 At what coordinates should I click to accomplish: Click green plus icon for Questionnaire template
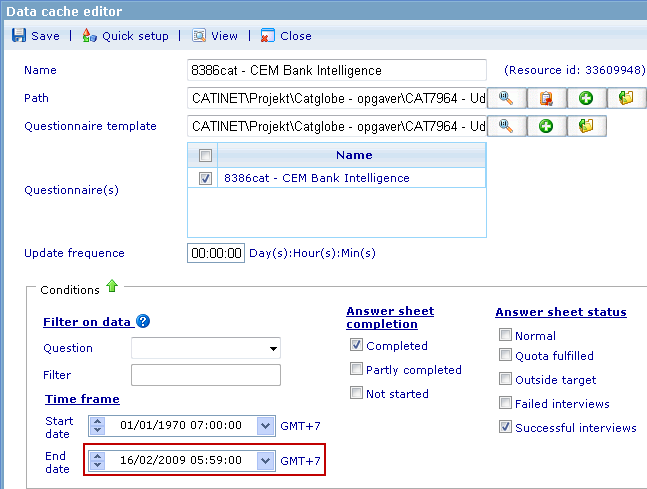(x=547, y=126)
